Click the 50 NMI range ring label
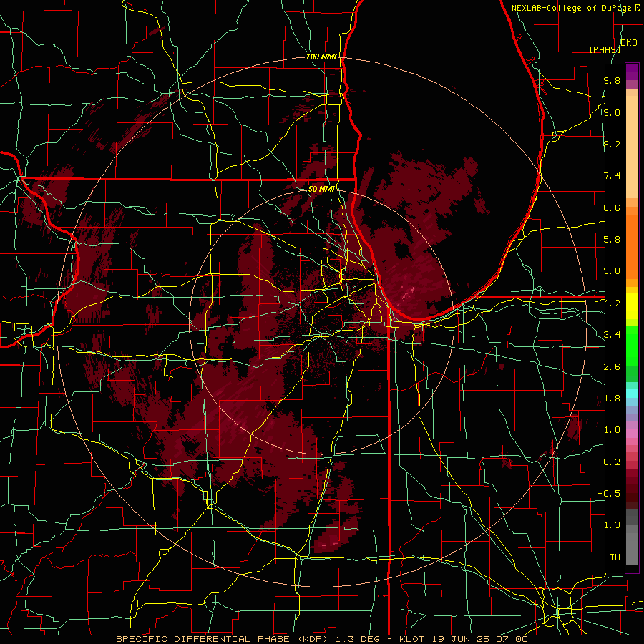 (x=321, y=189)
